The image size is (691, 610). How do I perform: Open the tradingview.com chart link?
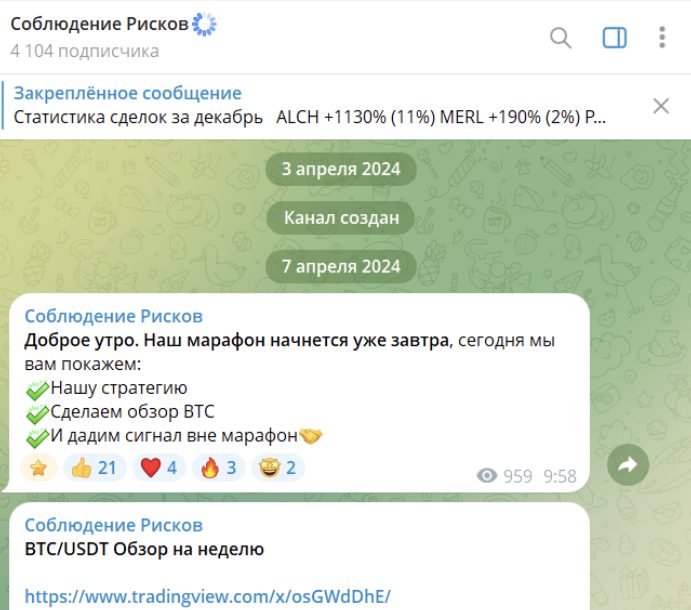pyautogui.click(x=208, y=596)
